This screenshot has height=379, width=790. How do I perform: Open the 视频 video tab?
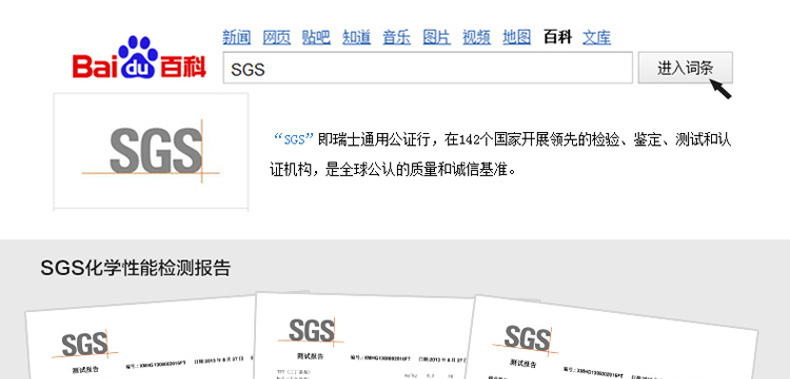click(x=477, y=37)
